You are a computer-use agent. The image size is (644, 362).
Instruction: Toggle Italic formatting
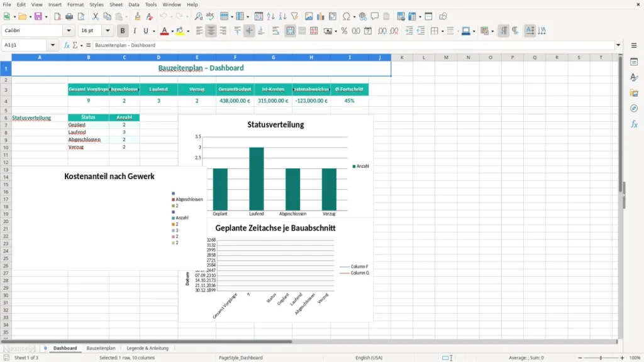click(x=135, y=31)
